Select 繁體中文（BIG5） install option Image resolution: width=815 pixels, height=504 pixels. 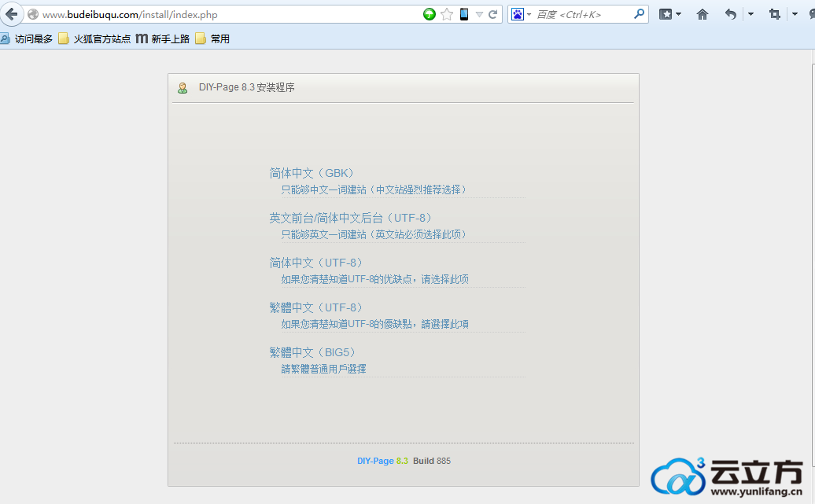(x=312, y=352)
